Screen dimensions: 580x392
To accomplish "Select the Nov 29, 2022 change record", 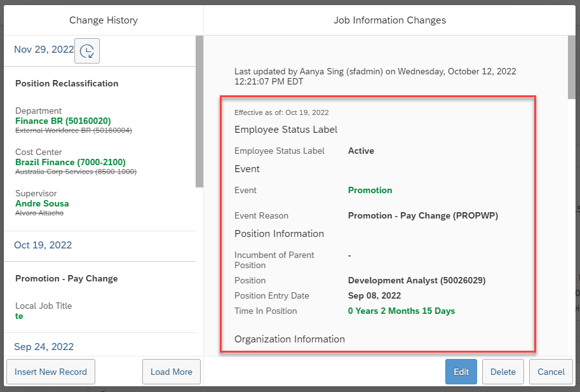I will 44,50.
